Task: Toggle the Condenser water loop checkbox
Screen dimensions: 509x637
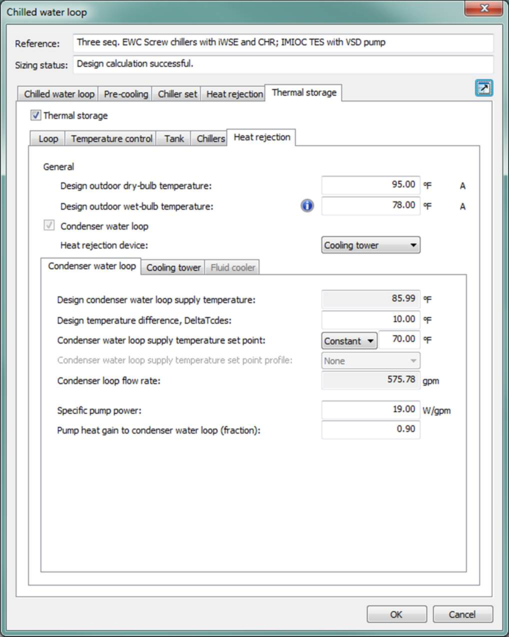Action: pos(49,225)
